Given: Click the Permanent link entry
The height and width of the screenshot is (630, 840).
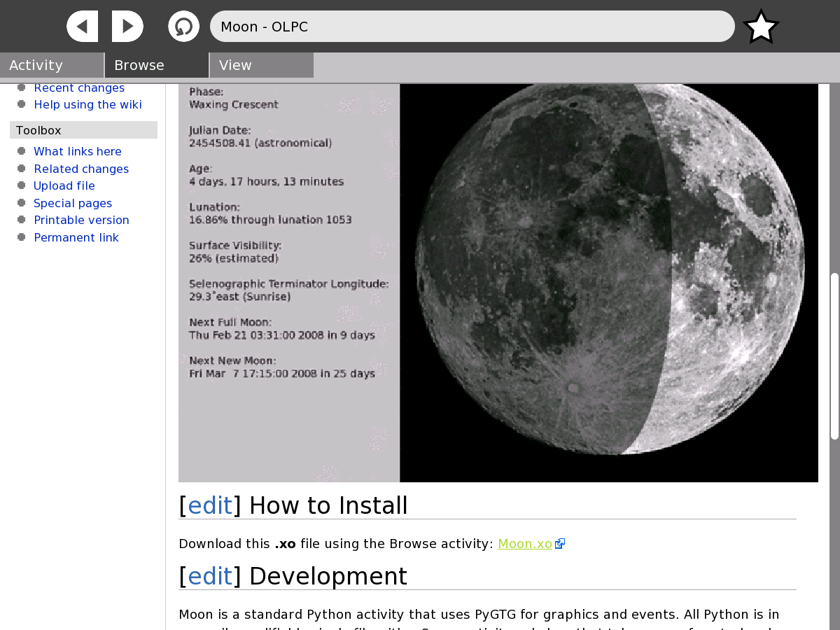Looking at the screenshot, I should 76,237.
